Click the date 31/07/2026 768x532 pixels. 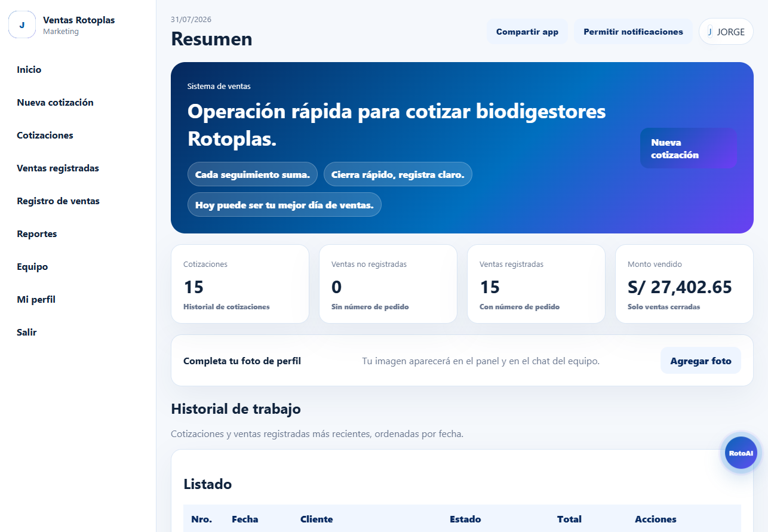(191, 19)
